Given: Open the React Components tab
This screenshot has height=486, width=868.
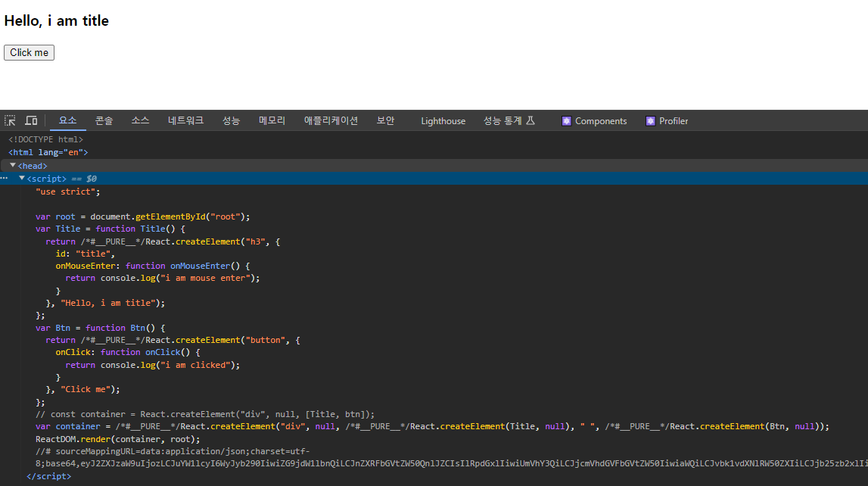Looking at the screenshot, I should (595, 120).
